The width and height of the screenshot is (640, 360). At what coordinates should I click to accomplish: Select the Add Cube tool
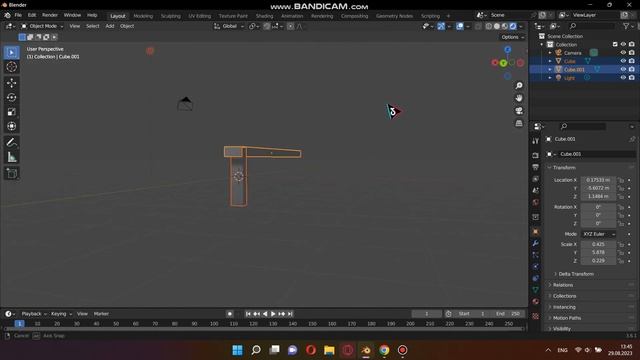pos(11,173)
